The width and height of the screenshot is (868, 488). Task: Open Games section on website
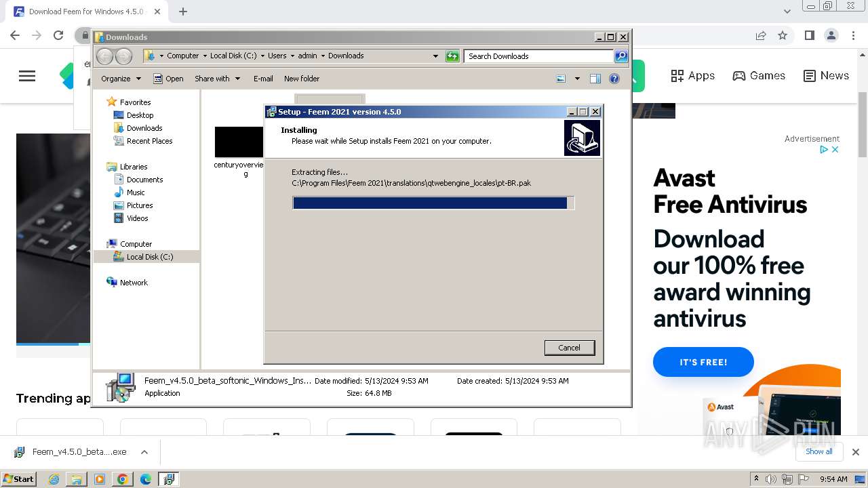click(x=759, y=76)
